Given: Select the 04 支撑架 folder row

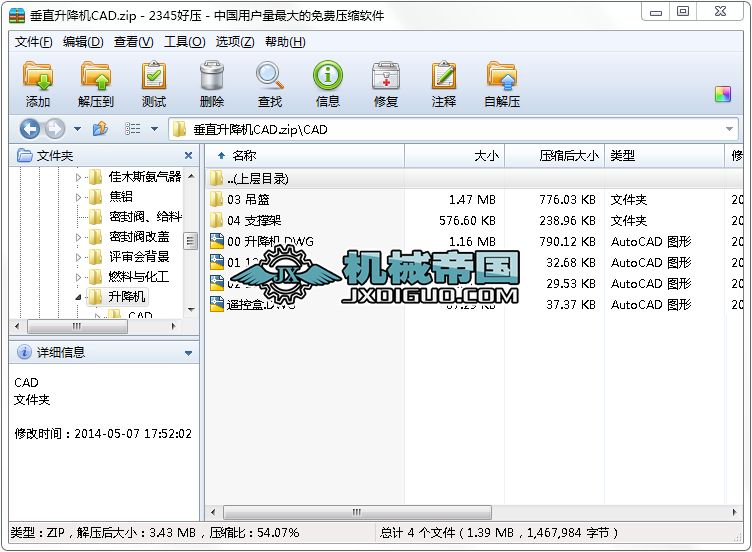Looking at the screenshot, I should coord(474,221).
